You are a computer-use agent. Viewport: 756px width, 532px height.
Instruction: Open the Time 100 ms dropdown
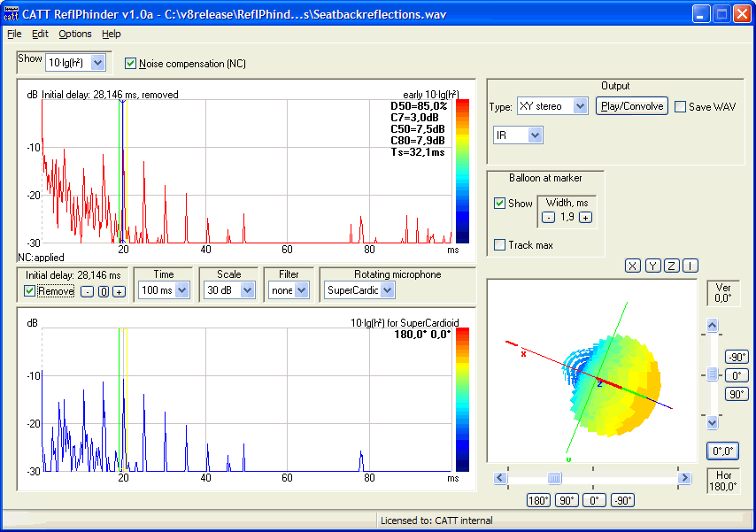coord(181,290)
